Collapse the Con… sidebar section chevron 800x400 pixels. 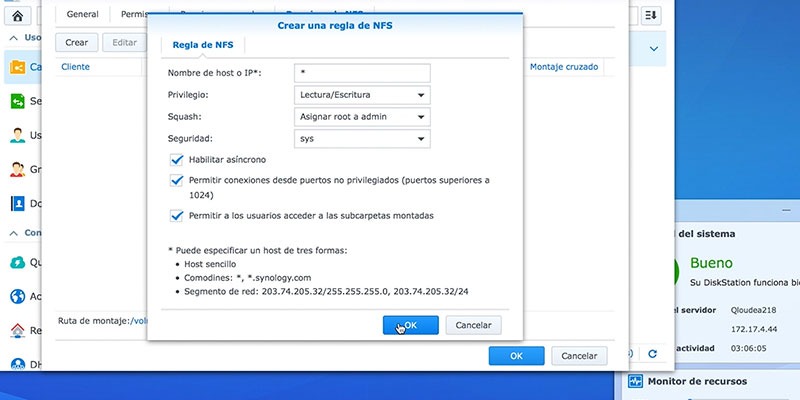click(x=14, y=233)
